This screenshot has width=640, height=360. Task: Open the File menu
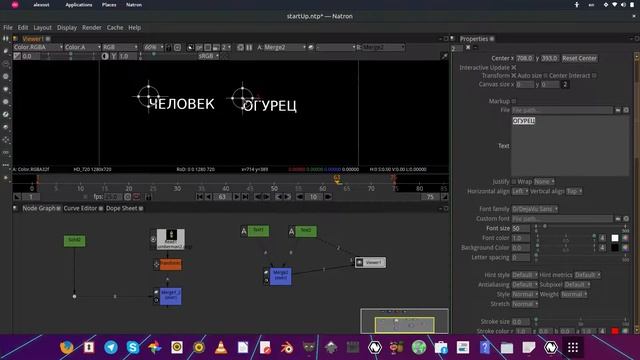pos(8,28)
